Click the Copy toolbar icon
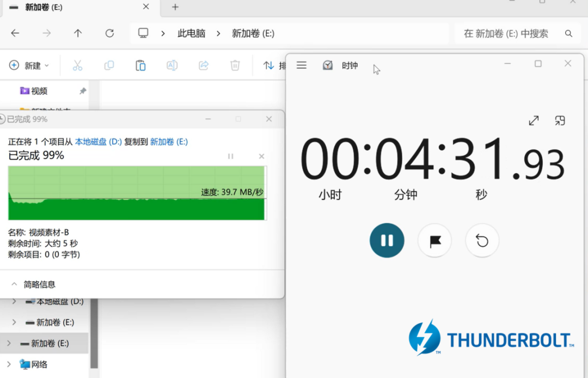Viewport: 588px width, 378px height. (109, 65)
